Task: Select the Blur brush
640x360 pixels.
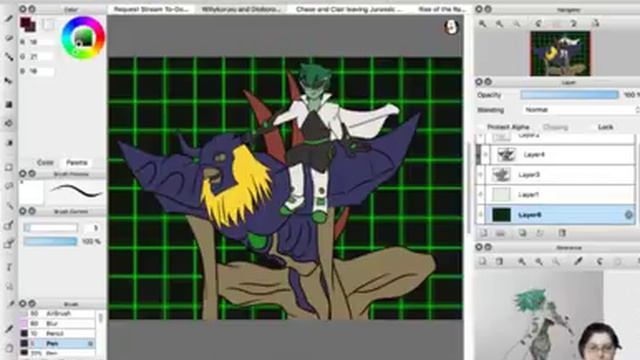Action: point(58,324)
